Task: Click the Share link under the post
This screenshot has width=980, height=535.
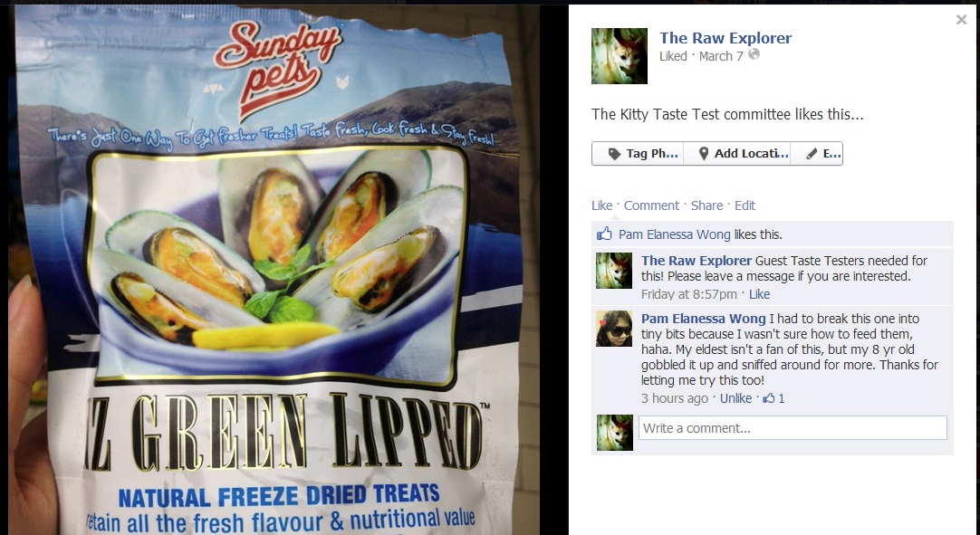Action: tap(706, 205)
